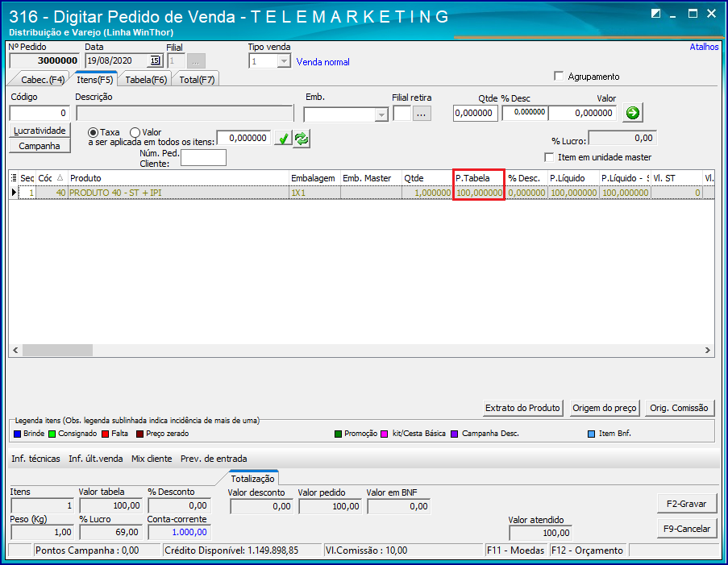728x565 pixels.
Task: Click the dark red Preço zerado swatch
Action: tap(139, 434)
